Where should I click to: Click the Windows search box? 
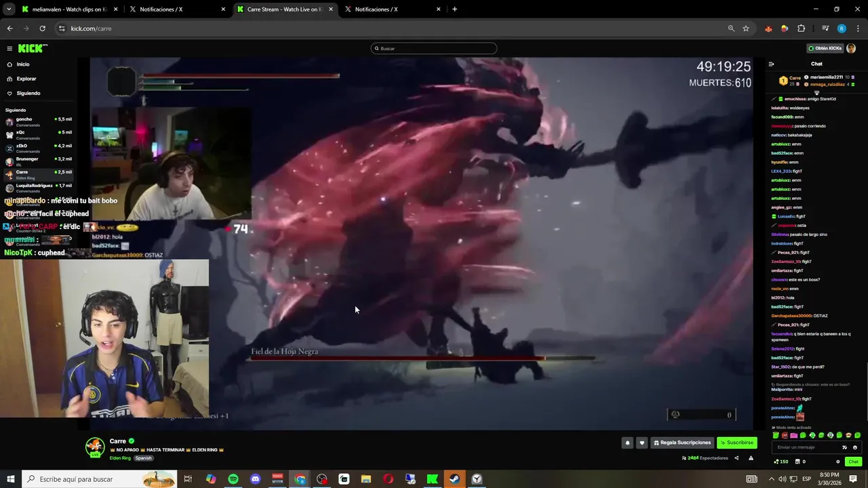click(x=99, y=479)
